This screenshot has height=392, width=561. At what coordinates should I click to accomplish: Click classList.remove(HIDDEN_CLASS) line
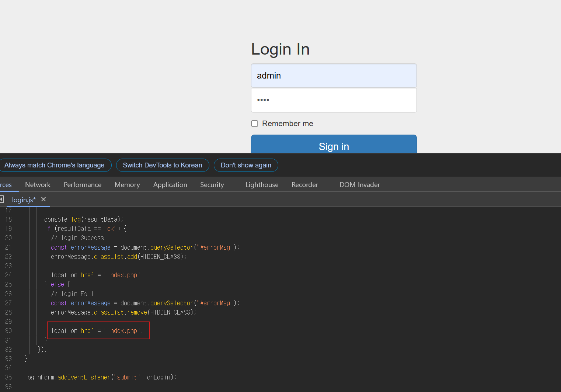123,312
